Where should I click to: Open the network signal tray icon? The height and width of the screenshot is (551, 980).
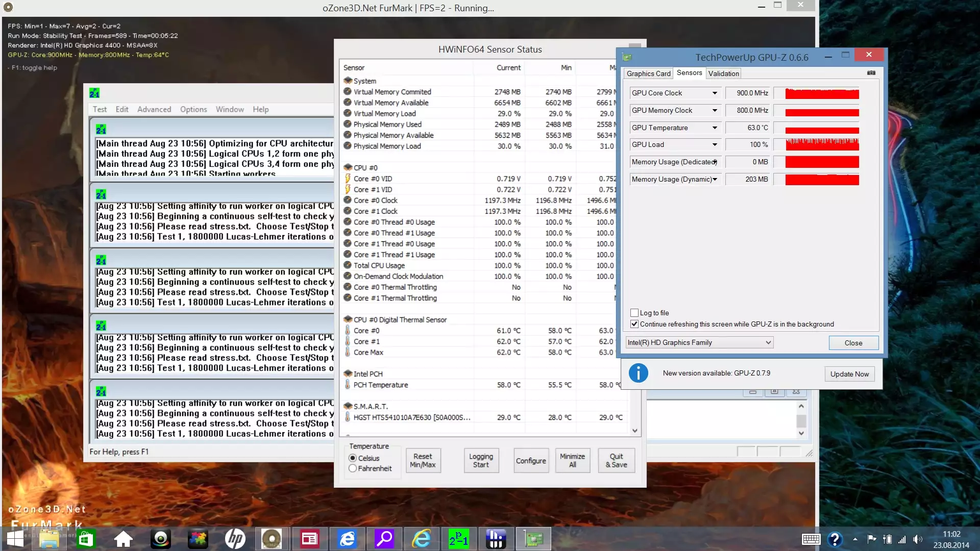[902, 539]
